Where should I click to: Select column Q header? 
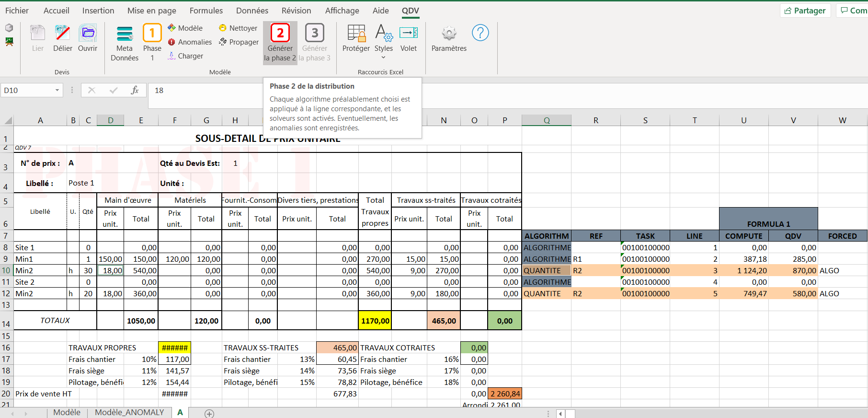click(547, 120)
